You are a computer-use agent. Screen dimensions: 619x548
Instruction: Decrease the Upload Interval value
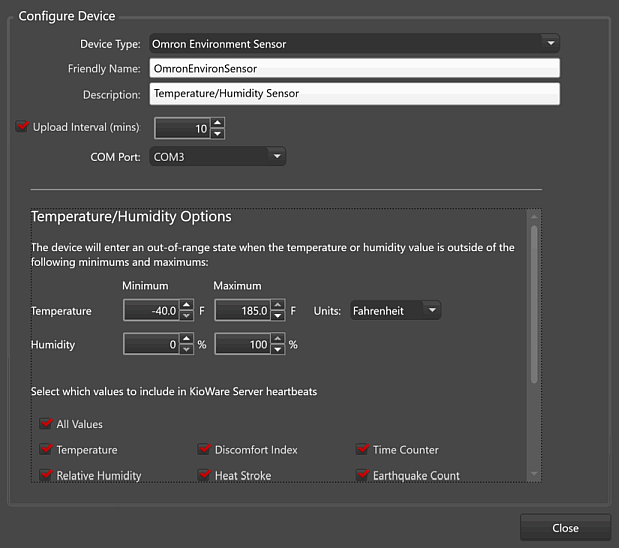pos(218,134)
